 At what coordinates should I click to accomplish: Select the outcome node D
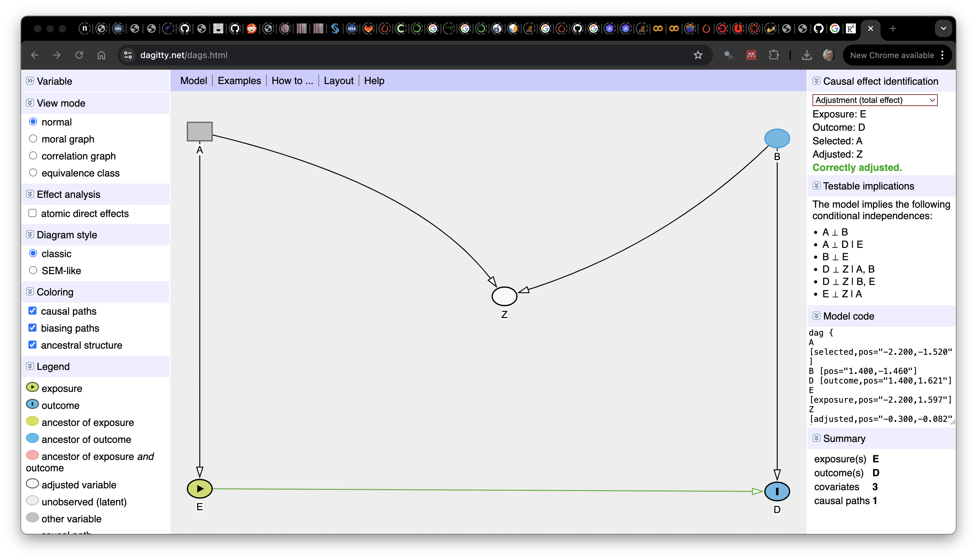(777, 491)
